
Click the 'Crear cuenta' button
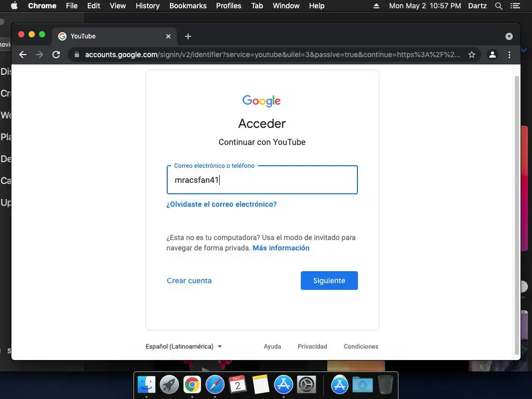tap(189, 281)
